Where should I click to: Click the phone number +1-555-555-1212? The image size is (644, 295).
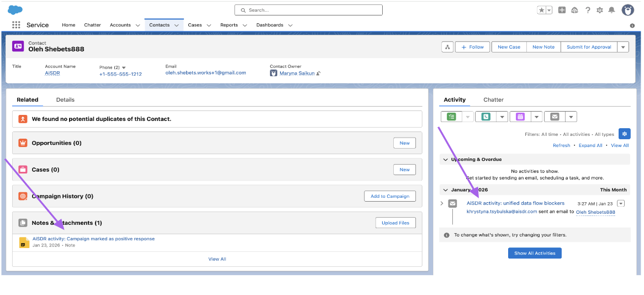(120, 74)
